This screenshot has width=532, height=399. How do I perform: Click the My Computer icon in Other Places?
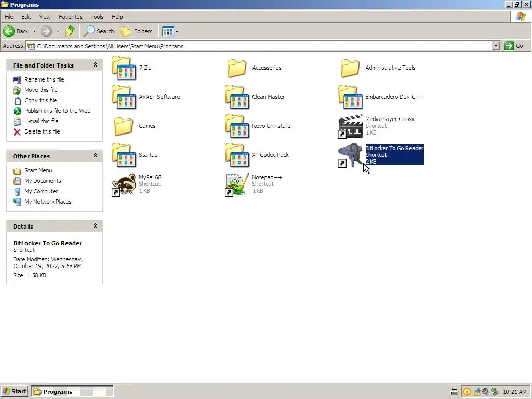[x=17, y=192]
